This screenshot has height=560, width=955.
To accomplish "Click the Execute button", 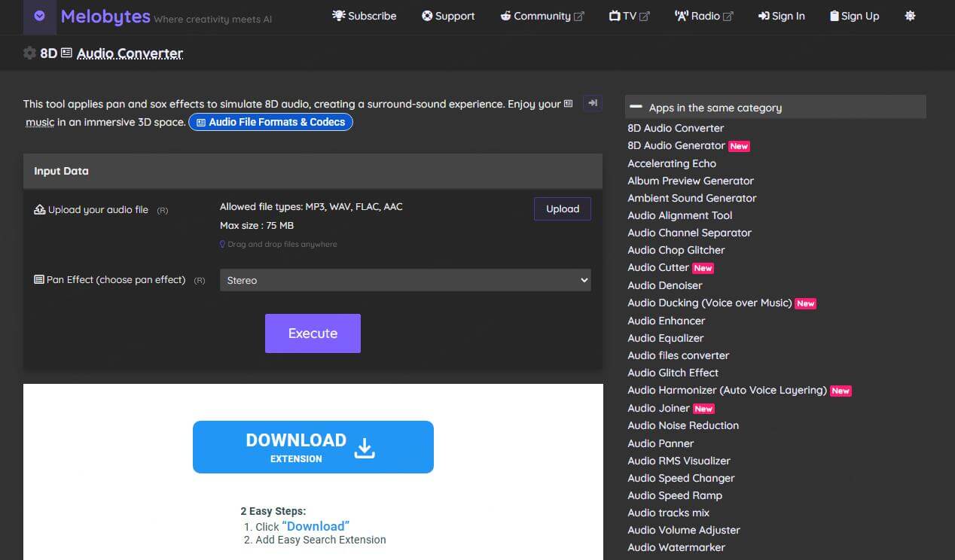I will pos(313,333).
